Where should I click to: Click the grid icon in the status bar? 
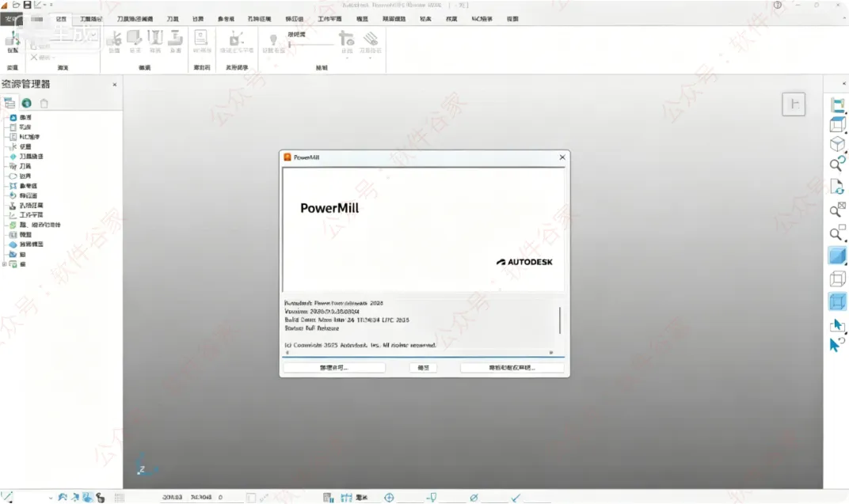(120, 498)
